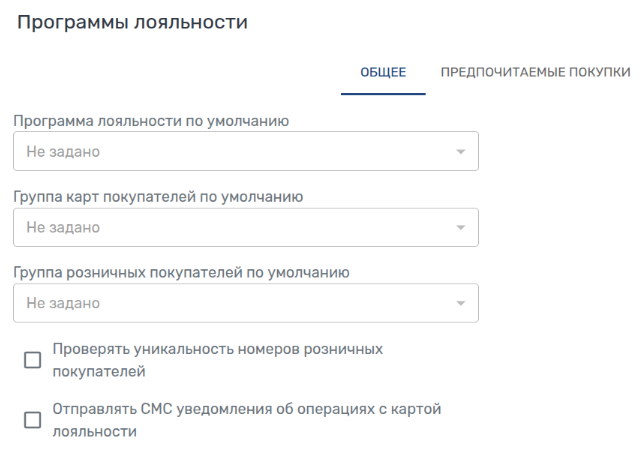Switch to the ОБЩЕЕ tab
Image resolution: width=641 pixels, height=454 pixels.
[383, 72]
